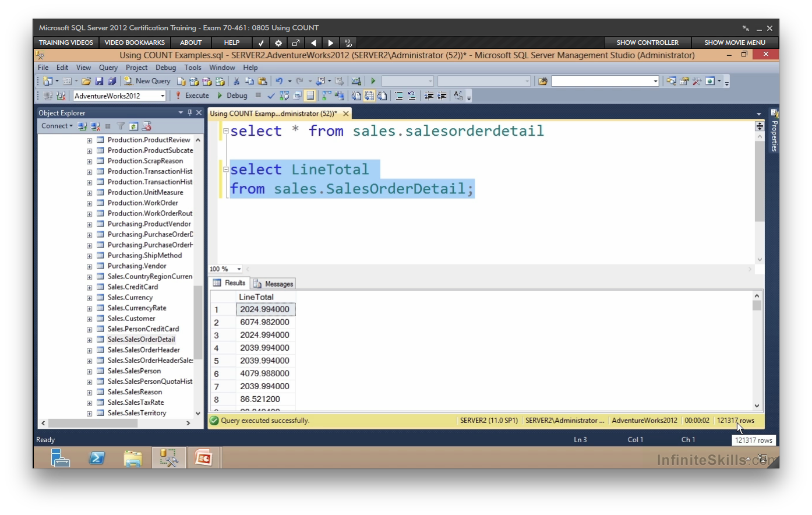
Task: Click the settings gear in the training player bar
Action: [x=278, y=43]
